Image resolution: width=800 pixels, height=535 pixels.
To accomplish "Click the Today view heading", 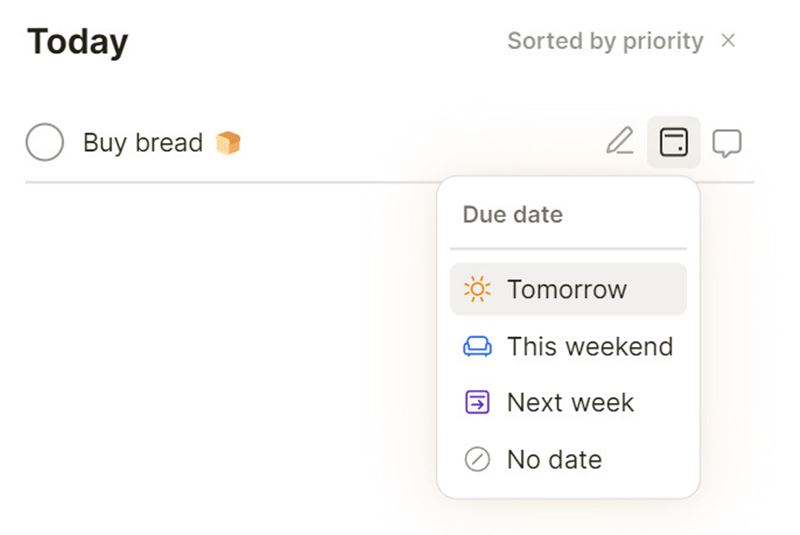I will pyautogui.click(x=78, y=42).
